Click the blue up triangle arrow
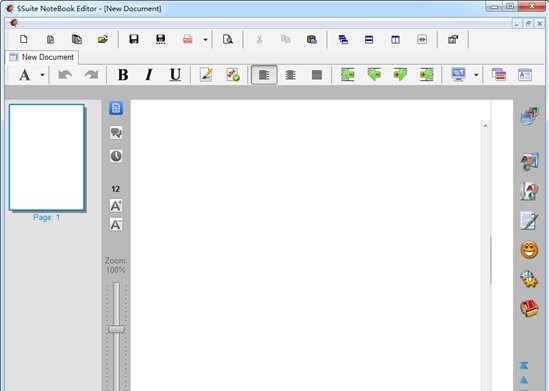The width and height of the screenshot is (549, 391). tap(524, 380)
